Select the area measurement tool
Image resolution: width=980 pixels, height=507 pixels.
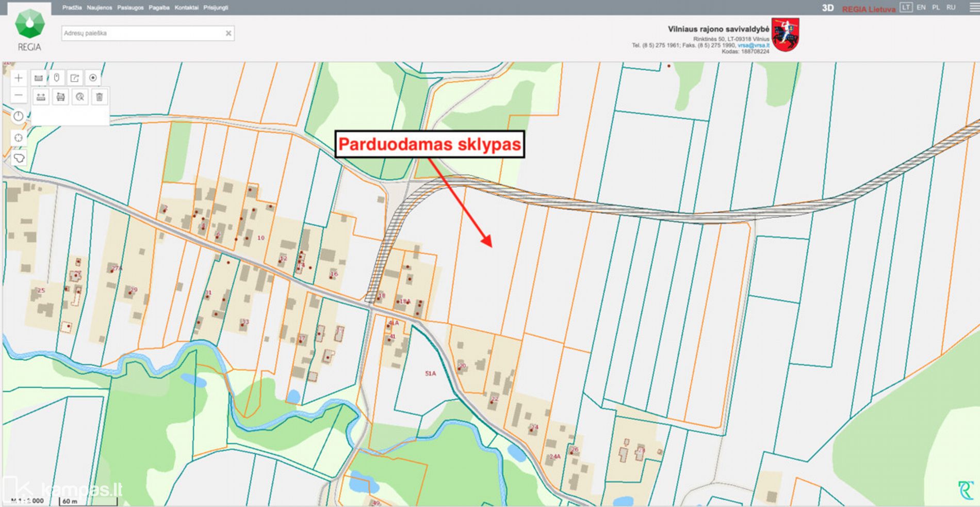pyautogui.click(x=60, y=97)
